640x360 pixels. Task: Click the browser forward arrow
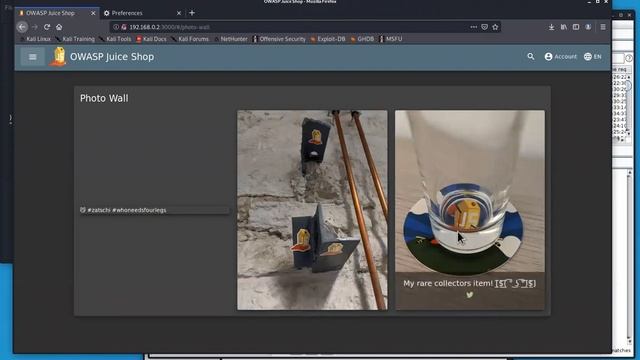35,27
